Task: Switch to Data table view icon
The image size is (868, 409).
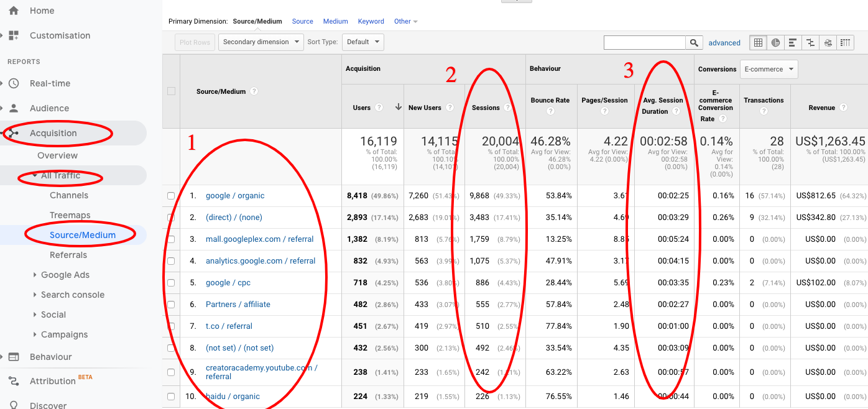Action: [x=758, y=42]
